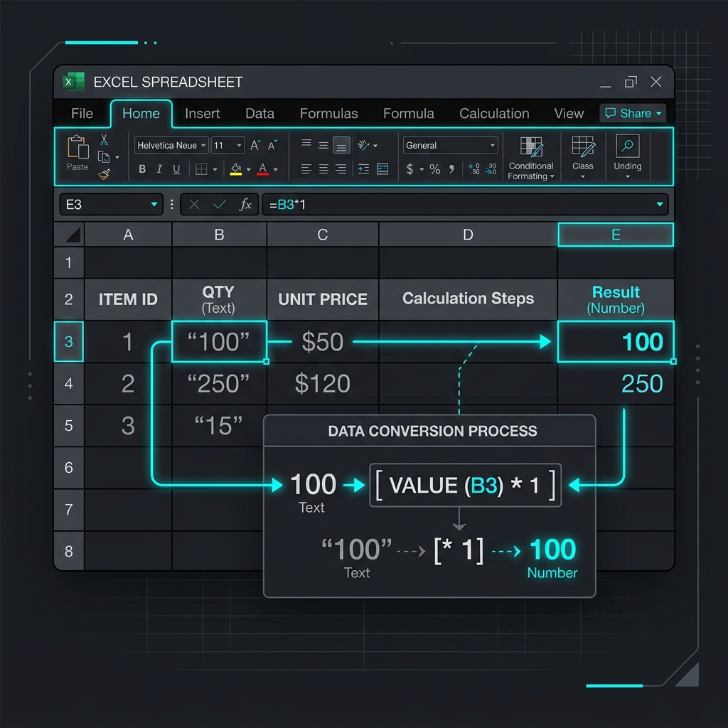Viewport: 728px width, 728px height.
Task: Select row 3 header
Action: 69,341
